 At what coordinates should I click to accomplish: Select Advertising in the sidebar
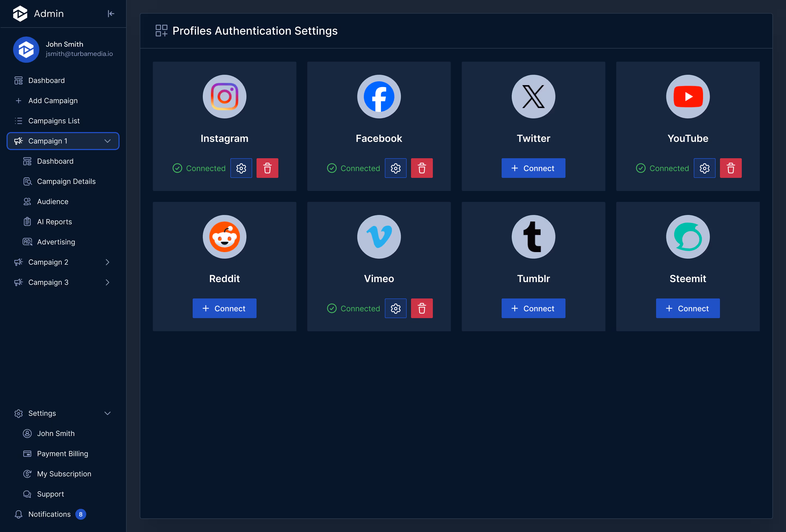(x=56, y=242)
